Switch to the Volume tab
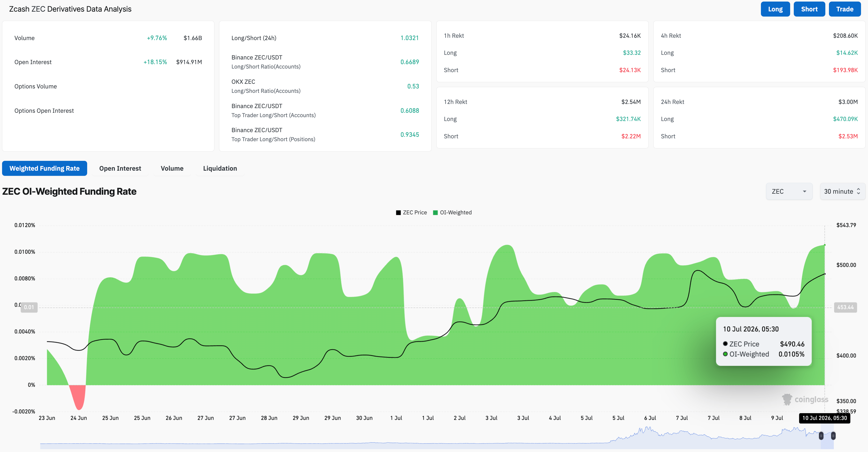 pos(172,168)
